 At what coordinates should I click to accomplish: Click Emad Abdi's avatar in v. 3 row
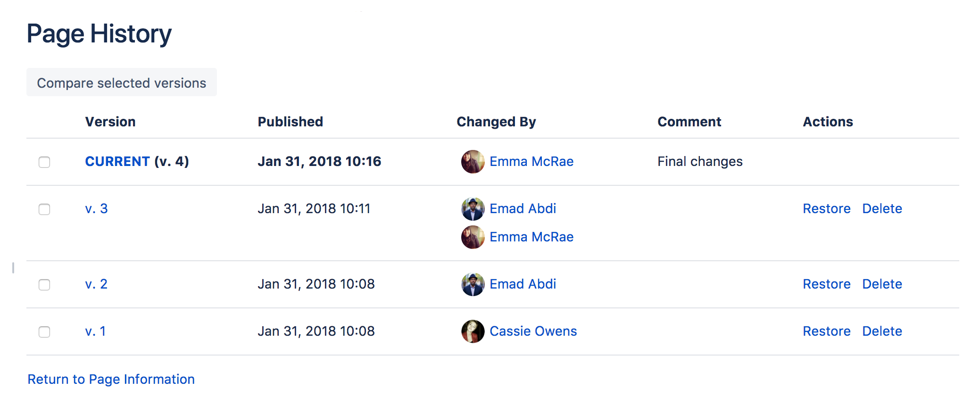(x=473, y=209)
